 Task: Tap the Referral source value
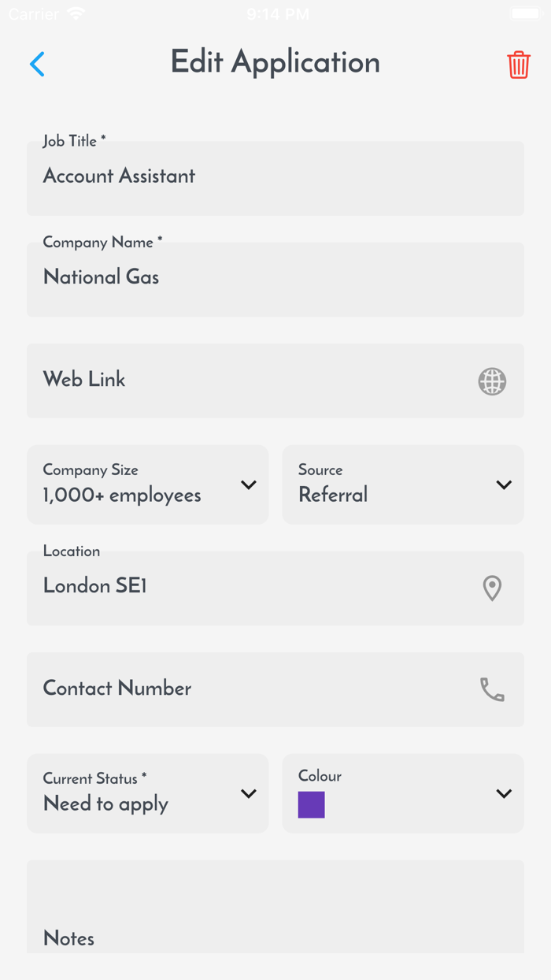click(333, 495)
